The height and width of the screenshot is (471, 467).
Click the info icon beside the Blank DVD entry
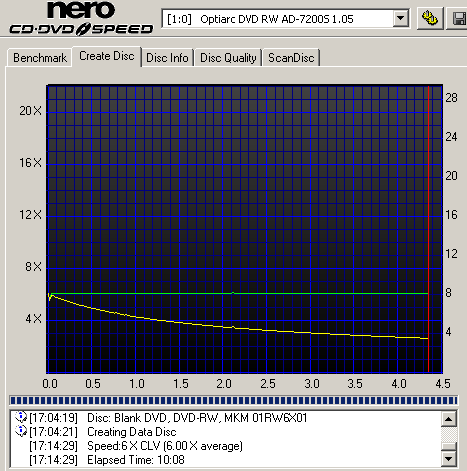(x=21, y=417)
